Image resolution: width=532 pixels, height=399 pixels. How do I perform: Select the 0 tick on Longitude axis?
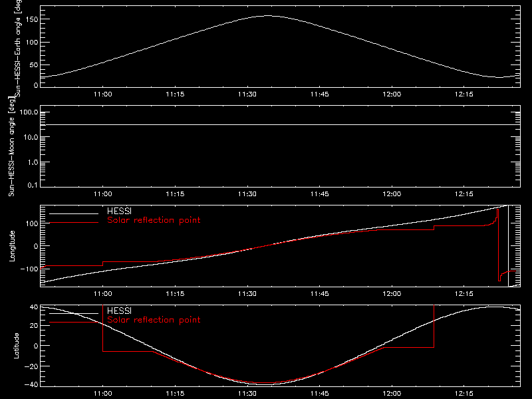(36, 246)
